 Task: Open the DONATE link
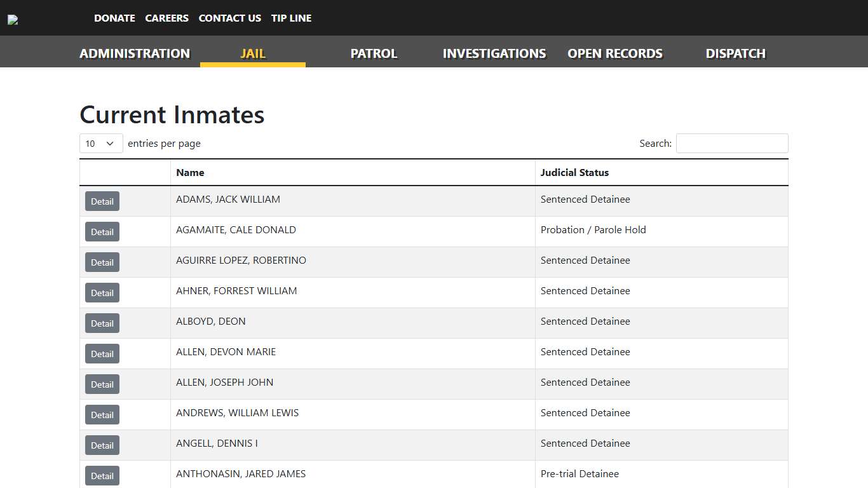114,18
